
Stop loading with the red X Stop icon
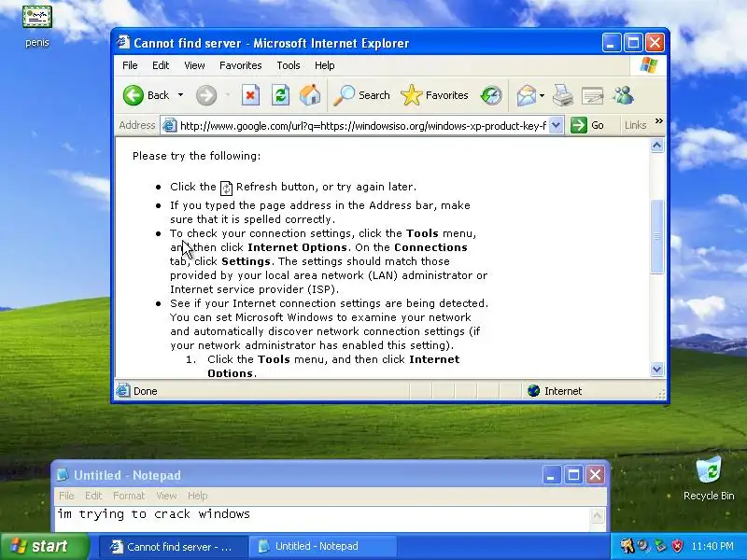pos(250,95)
